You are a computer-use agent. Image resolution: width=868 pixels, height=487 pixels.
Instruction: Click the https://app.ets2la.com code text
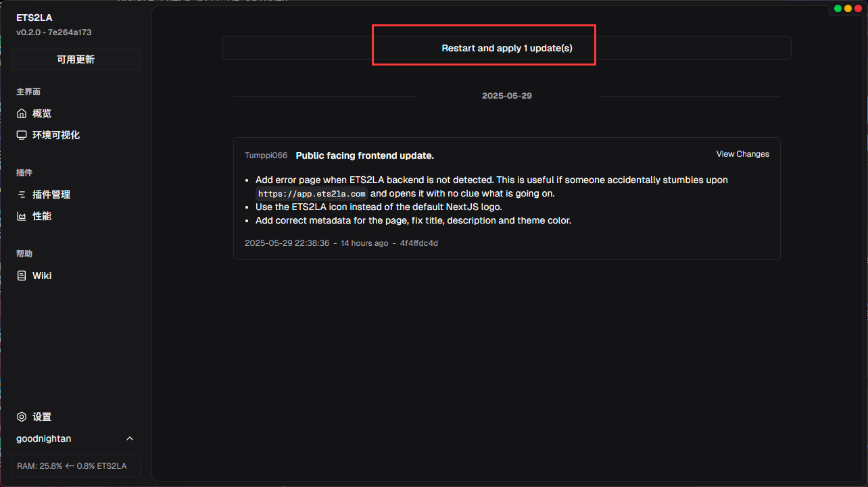coord(312,194)
